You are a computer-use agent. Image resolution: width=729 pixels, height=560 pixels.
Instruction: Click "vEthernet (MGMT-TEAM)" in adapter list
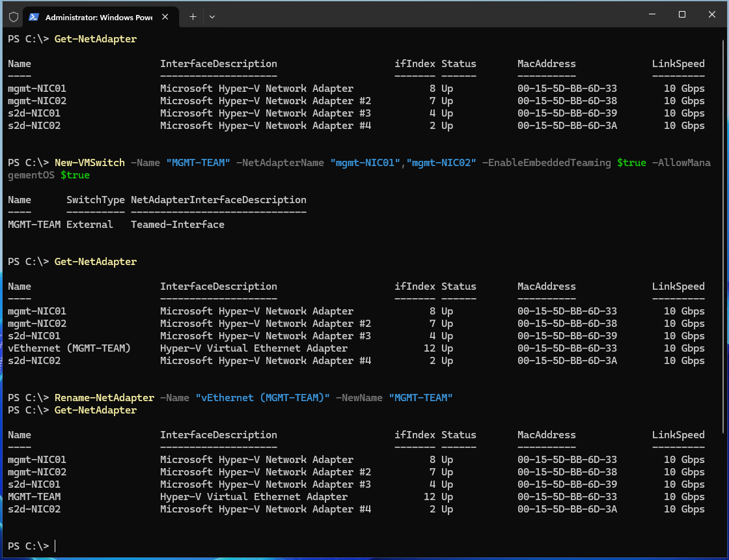click(x=69, y=348)
